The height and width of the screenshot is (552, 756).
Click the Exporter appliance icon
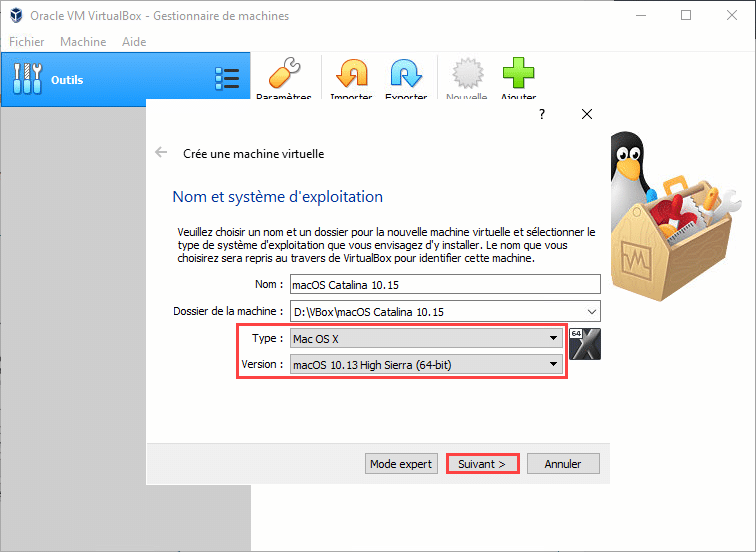(406, 73)
